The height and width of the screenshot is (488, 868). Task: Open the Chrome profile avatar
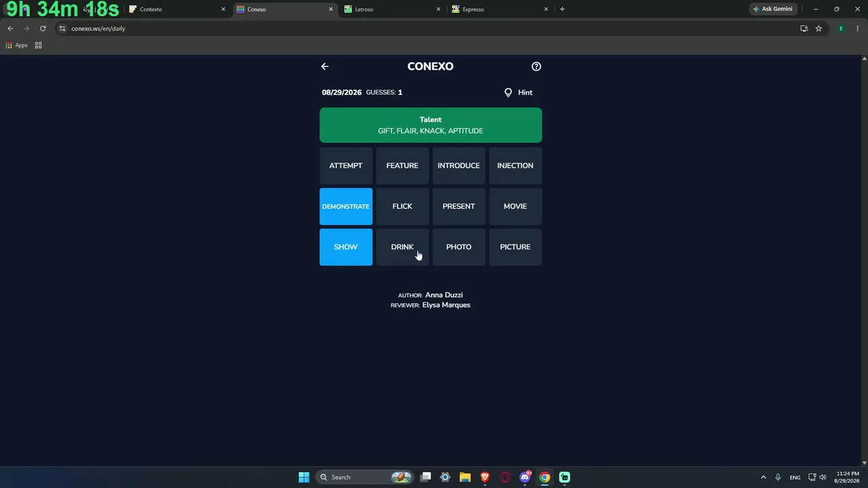(x=842, y=28)
